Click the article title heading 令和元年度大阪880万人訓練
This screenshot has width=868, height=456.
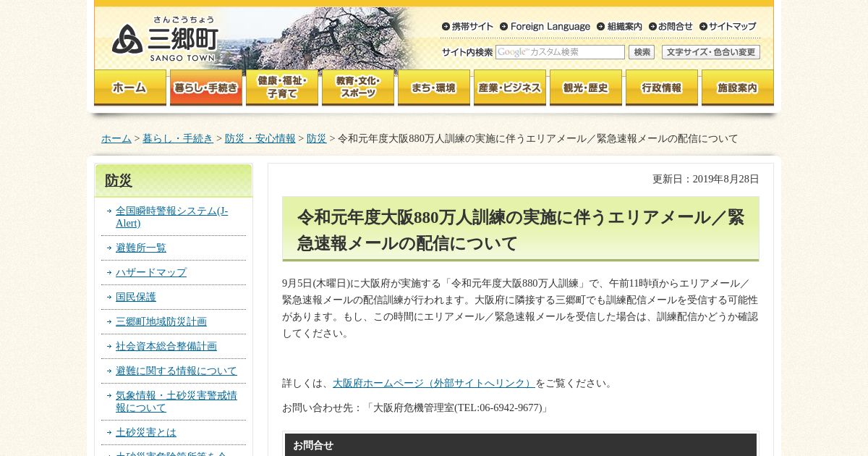click(520, 230)
